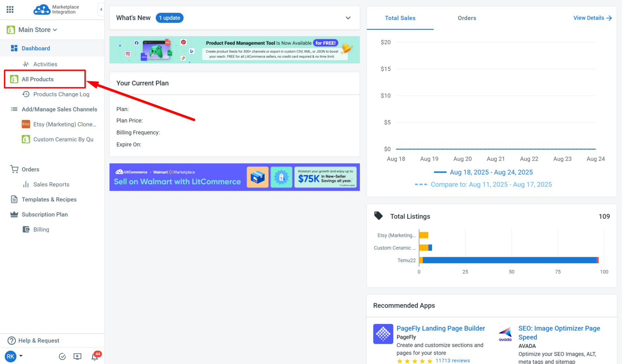Open the video tutorials icon
This screenshot has width=622, height=364.
click(78, 357)
